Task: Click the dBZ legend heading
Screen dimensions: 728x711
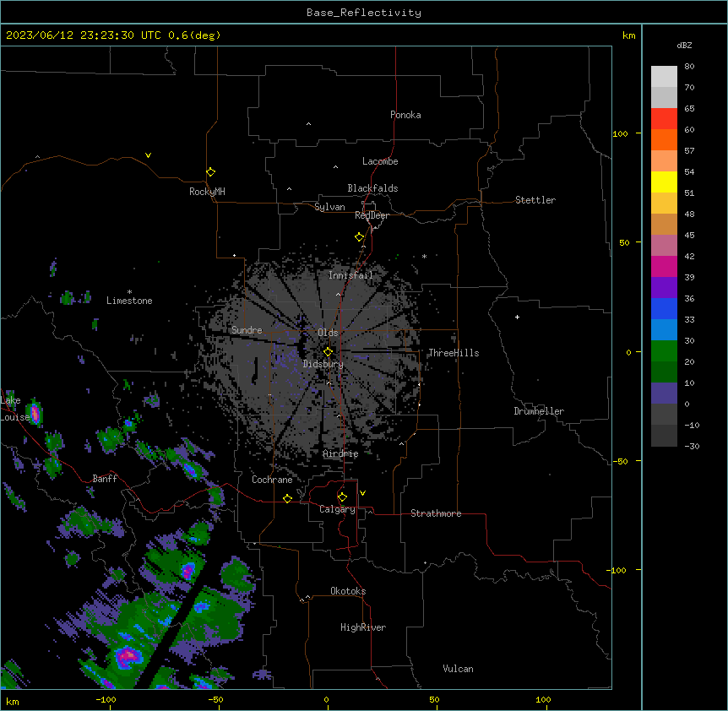Action: coord(684,45)
